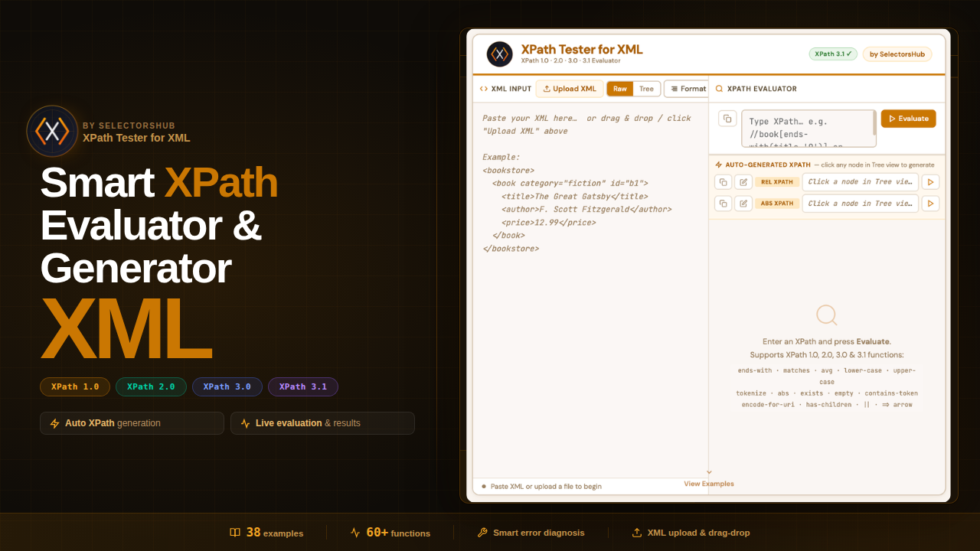Click into the XML paste text area
The width and height of the screenshot is (980, 551).
[x=590, y=291]
